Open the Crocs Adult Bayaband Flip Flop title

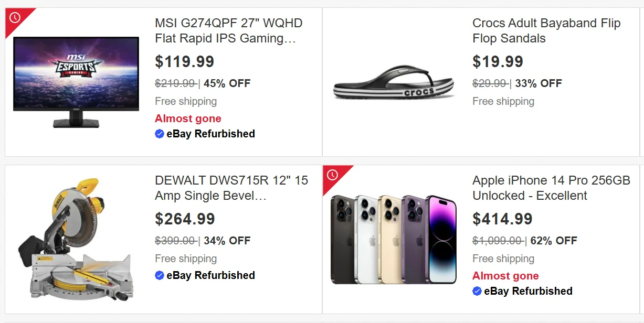(x=546, y=31)
